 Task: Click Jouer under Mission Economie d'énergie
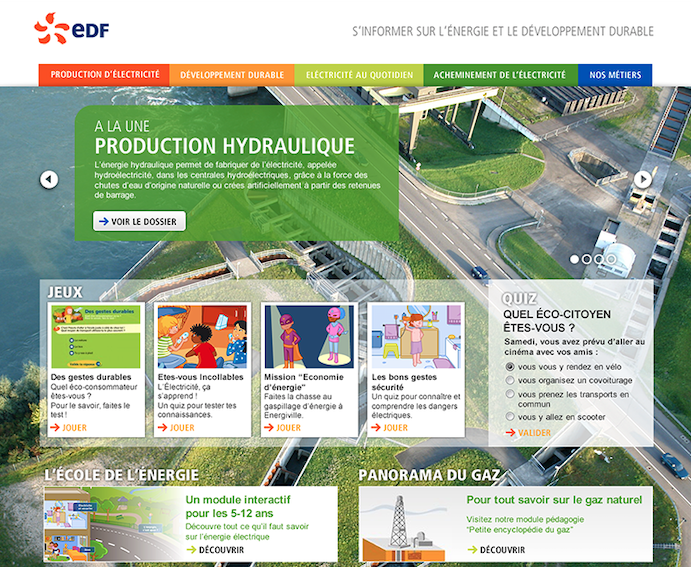[282, 427]
